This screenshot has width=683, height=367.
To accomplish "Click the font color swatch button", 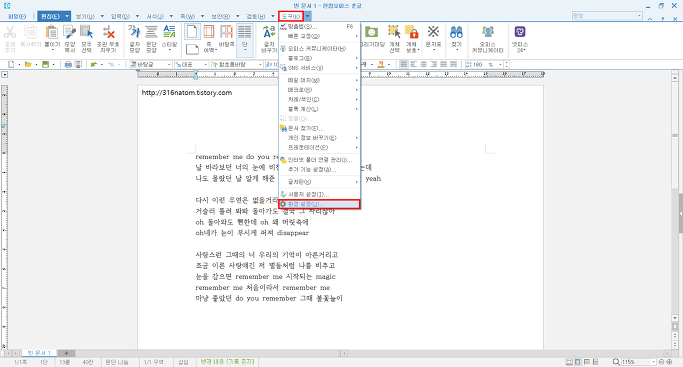I will [x=381, y=64].
